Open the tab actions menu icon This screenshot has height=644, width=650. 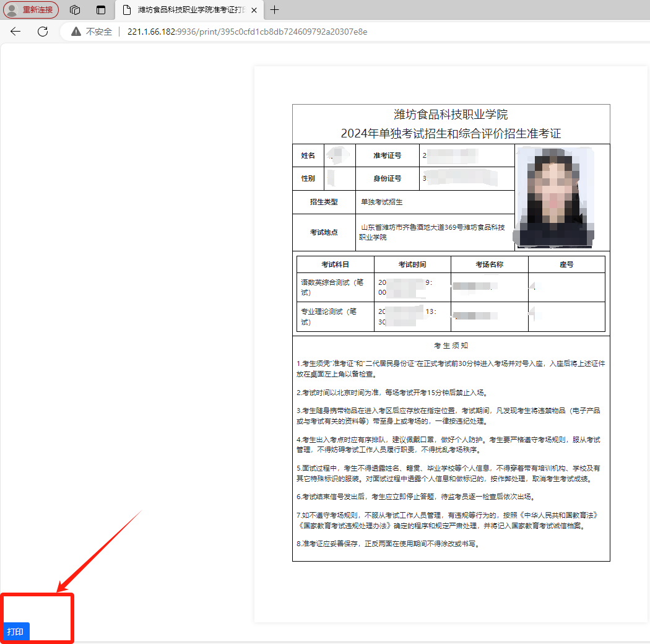pos(101,10)
